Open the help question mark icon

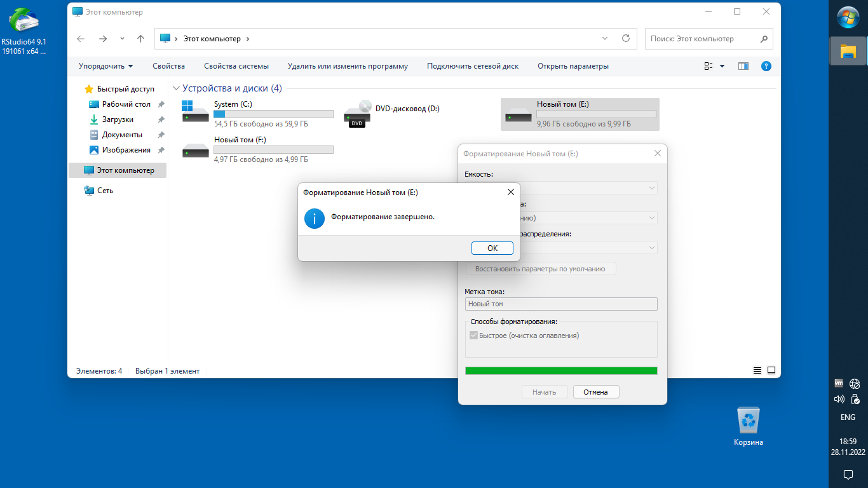[x=766, y=66]
